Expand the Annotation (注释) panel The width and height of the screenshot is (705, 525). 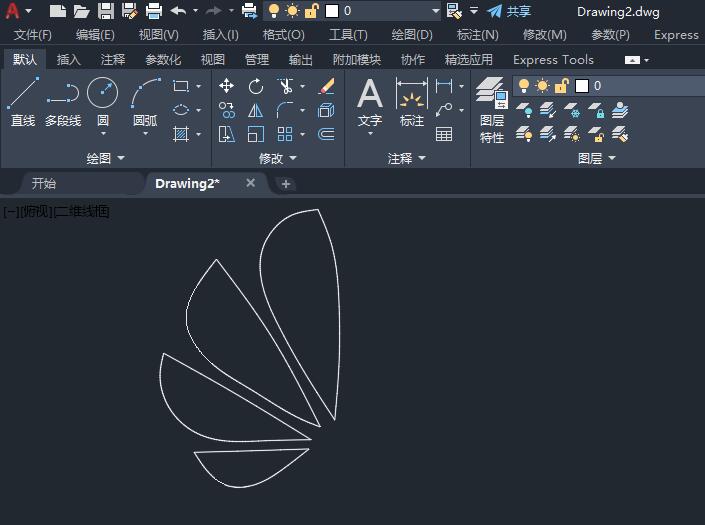(406, 158)
